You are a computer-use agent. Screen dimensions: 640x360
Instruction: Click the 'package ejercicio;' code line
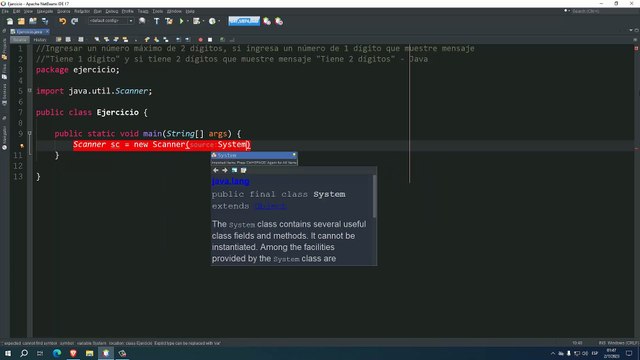click(78, 70)
